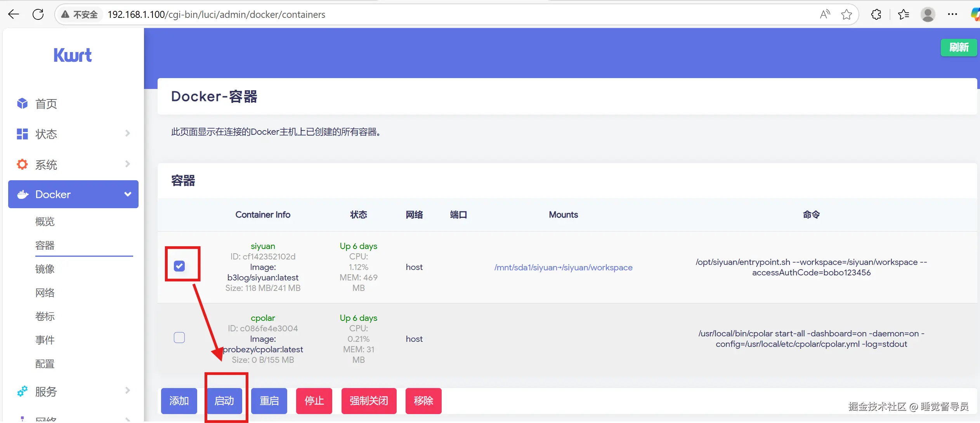Click the 启动 button
The image size is (980, 423).
coord(224,400)
